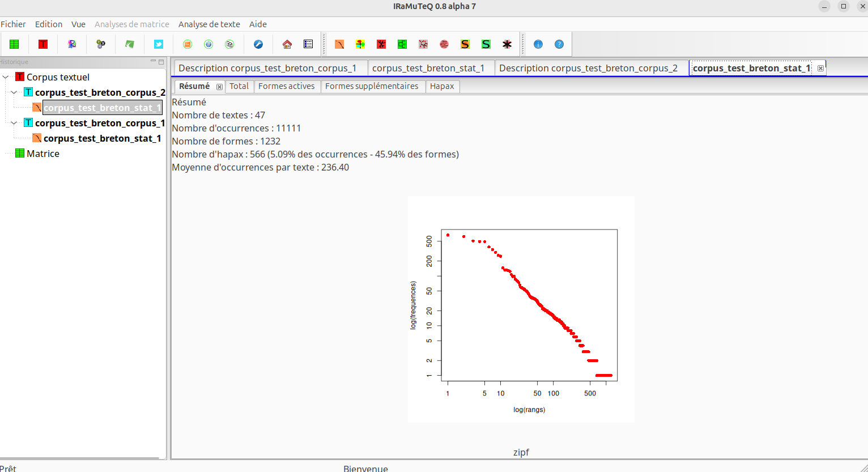Open the Formes actives sub-tab

pyautogui.click(x=287, y=86)
